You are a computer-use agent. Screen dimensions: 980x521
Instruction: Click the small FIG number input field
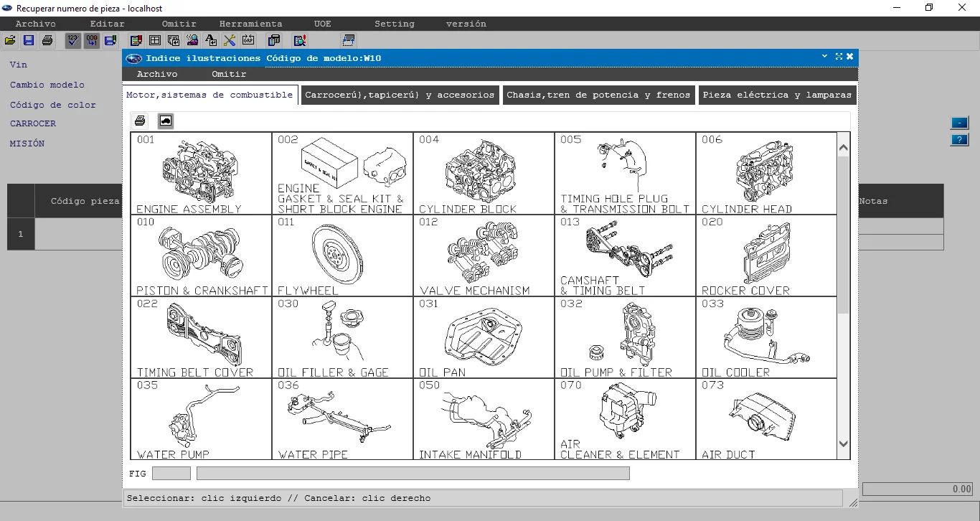(x=171, y=474)
